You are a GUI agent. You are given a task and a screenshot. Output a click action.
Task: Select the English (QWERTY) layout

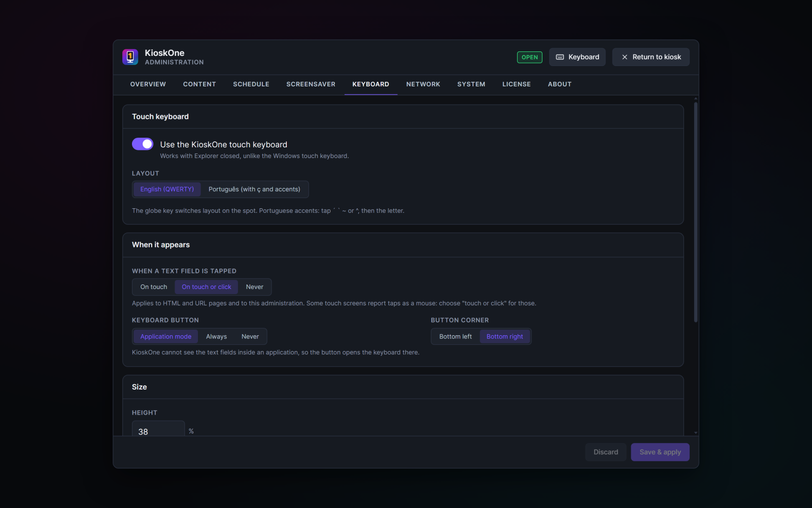[167, 189]
